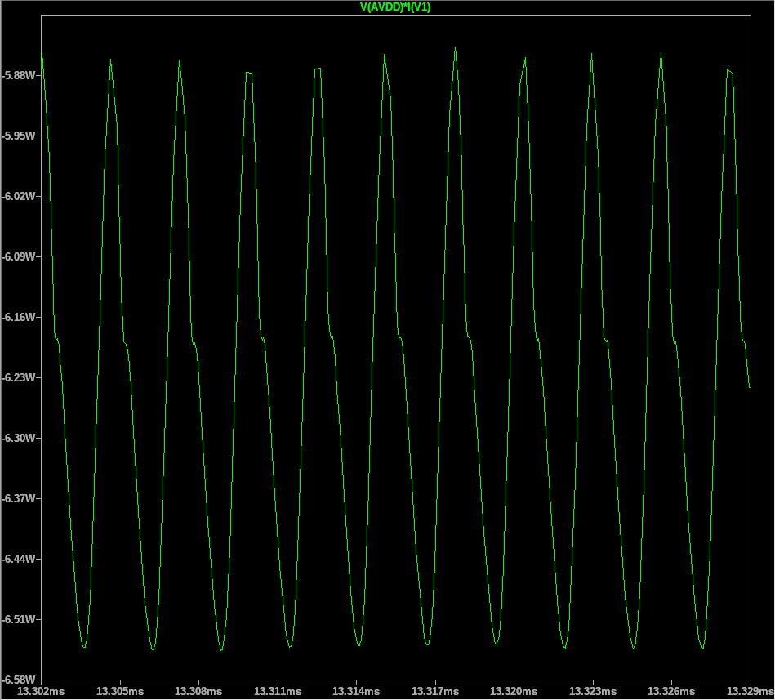
Task: Click the -6.16W vertical axis label
Action: 19,318
